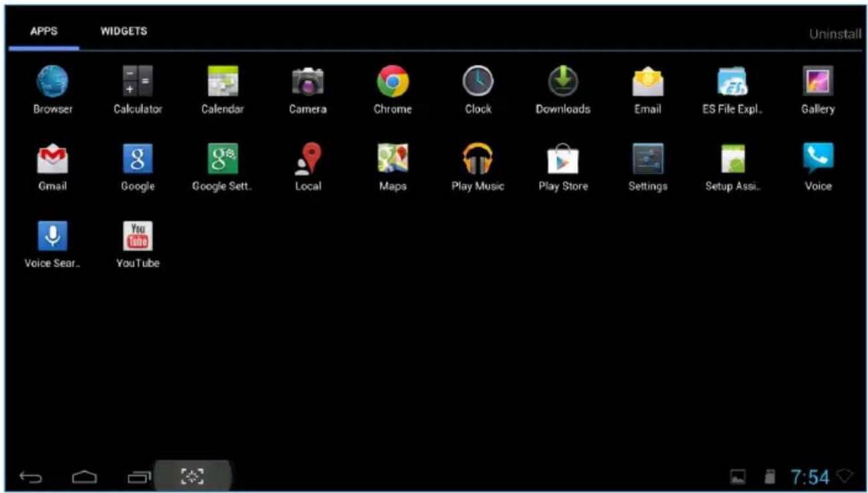This screenshot has height=493, width=868.
Task: Tap the Back navigation button
Action: (x=31, y=477)
